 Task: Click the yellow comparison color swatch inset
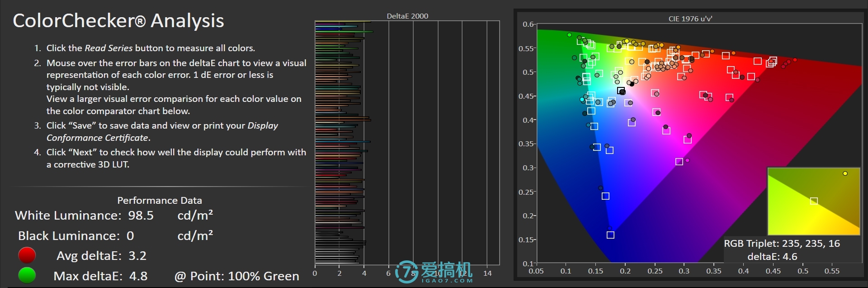click(x=814, y=201)
